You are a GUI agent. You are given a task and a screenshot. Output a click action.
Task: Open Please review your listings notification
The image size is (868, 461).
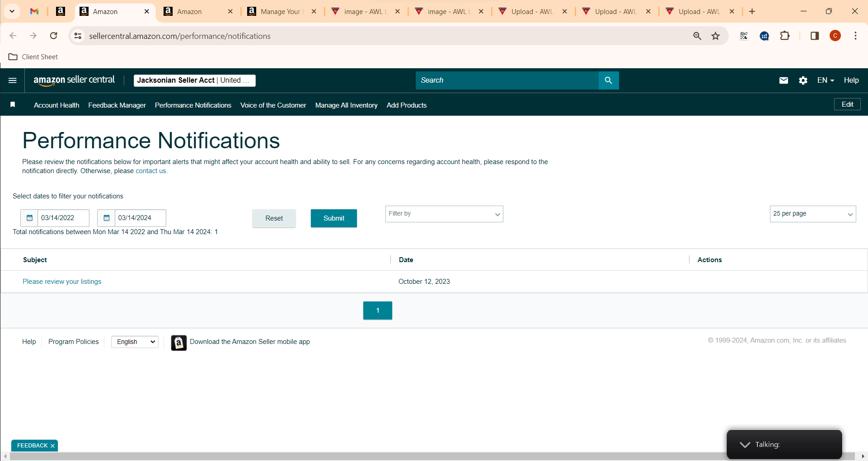click(x=62, y=282)
